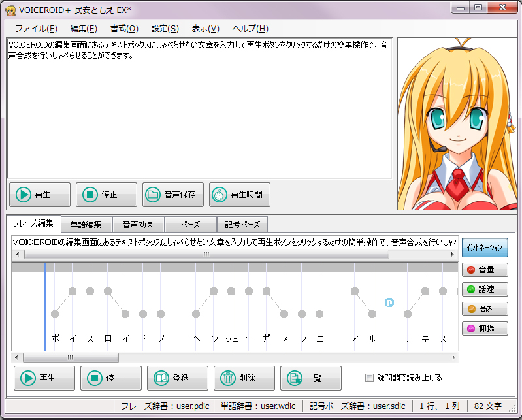
Task: Enable the 疑問調で読み上げる checkbox
Action: [x=369, y=378]
